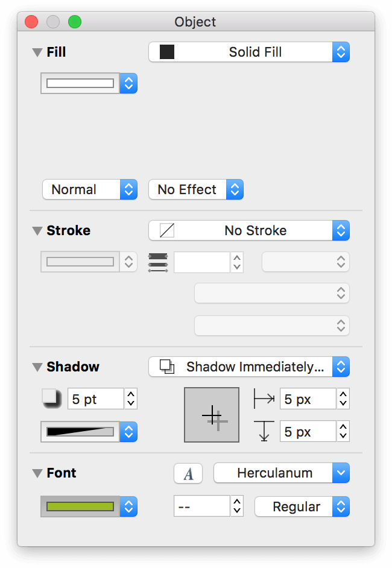Click the shadow blur preview icon
Screen dimensions: 392x568
[51, 399]
